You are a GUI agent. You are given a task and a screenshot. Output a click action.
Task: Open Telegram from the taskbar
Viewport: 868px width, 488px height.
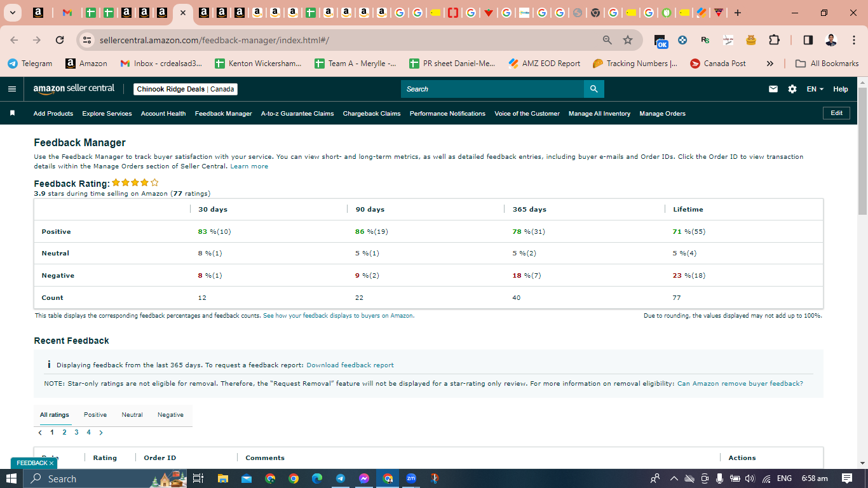341,478
